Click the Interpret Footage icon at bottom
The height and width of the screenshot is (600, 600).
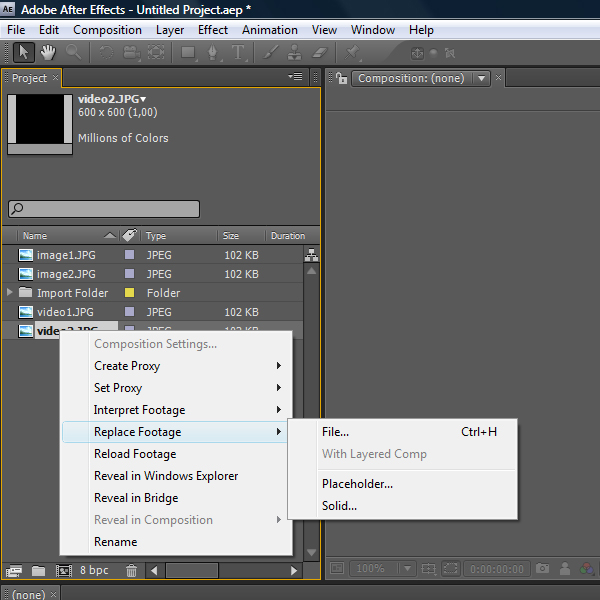tap(14, 571)
